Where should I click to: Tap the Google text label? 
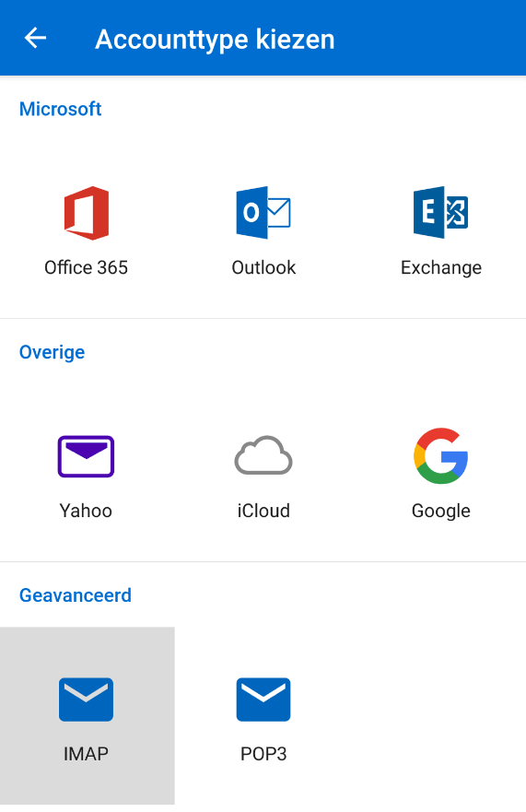pyautogui.click(x=441, y=512)
